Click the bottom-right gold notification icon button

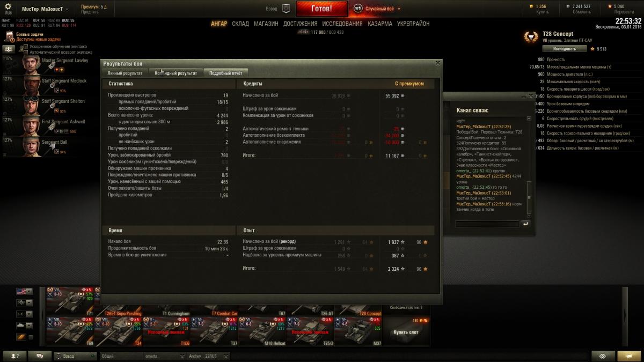click(x=628, y=356)
